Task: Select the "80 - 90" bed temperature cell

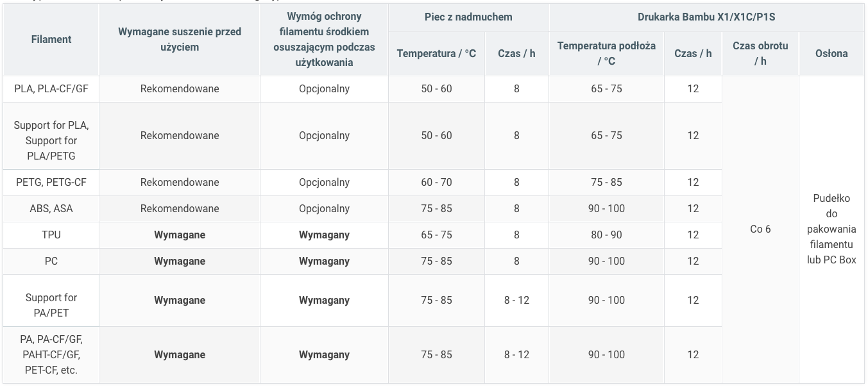Action: (x=606, y=235)
